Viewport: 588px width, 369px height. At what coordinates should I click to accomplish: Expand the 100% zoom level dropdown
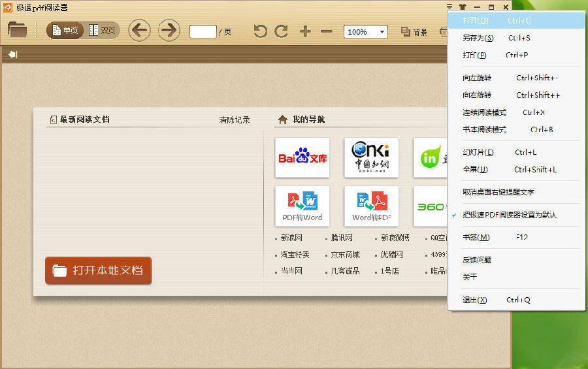382,32
